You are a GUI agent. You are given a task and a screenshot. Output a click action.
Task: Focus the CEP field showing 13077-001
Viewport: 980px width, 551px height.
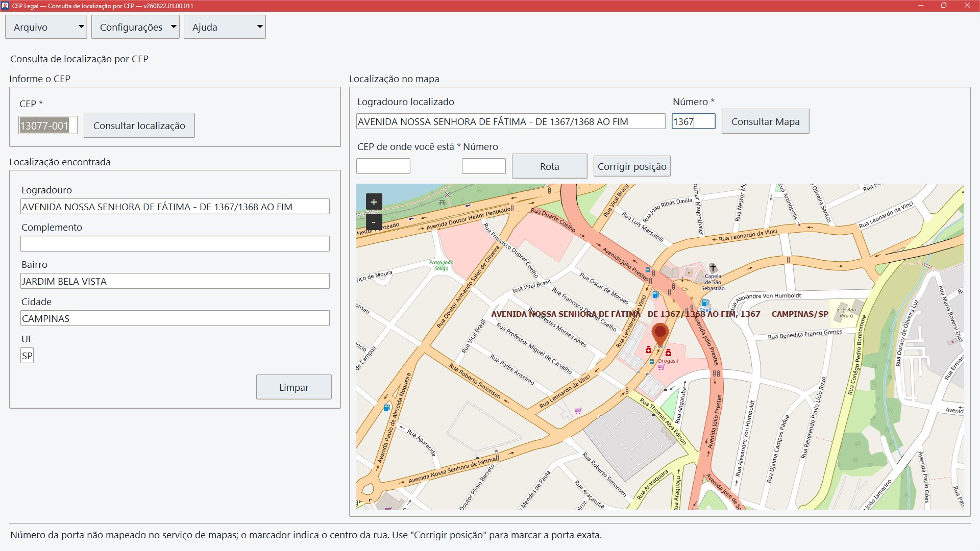[48, 126]
